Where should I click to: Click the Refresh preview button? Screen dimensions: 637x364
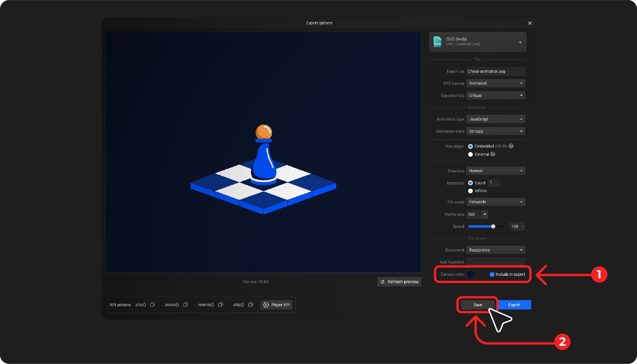coord(399,282)
